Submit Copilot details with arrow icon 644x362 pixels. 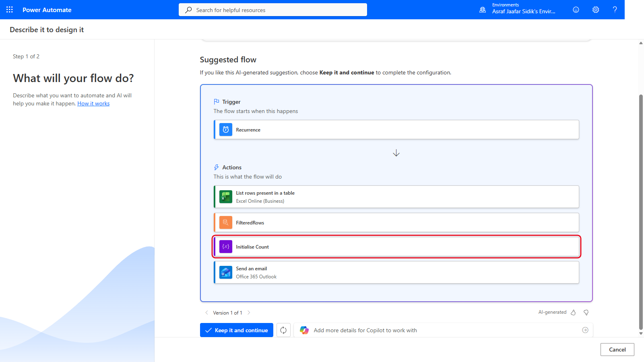585,330
